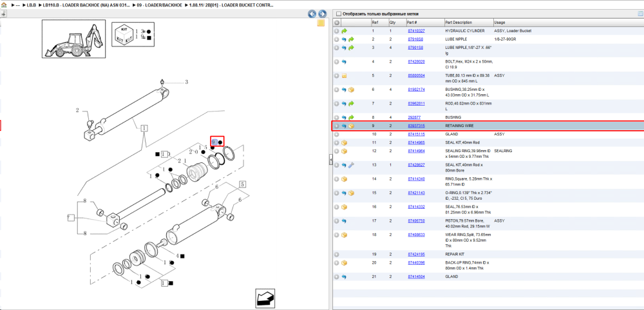Click the box icon in RETAINING WIRE row
Image resolution: width=644 pixels, height=310 pixels.
click(351, 126)
